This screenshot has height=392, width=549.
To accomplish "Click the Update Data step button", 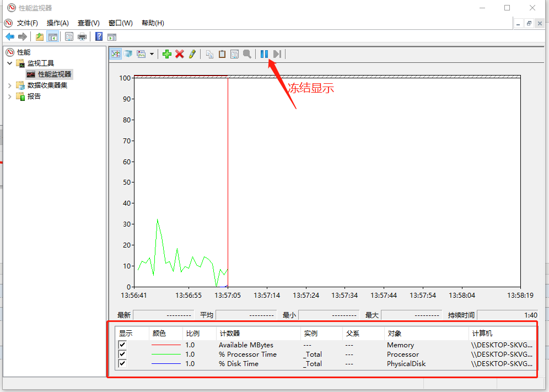I will (277, 54).
